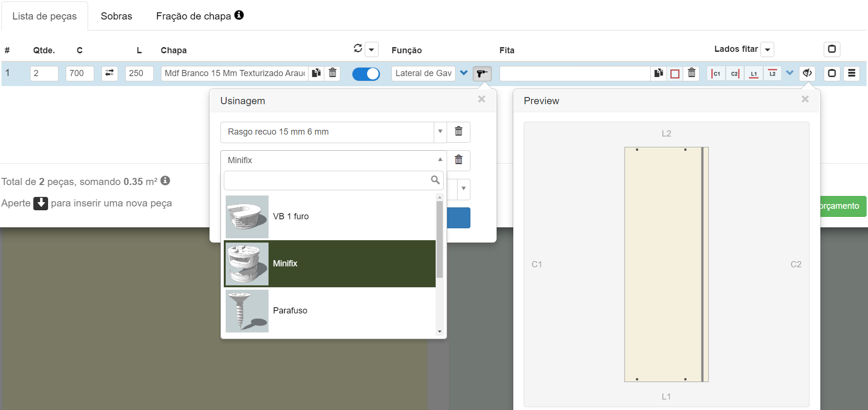Screen dimensions: 868x410
Task: Open the Lados fitar header dropdown
Action: pos(767,49)
